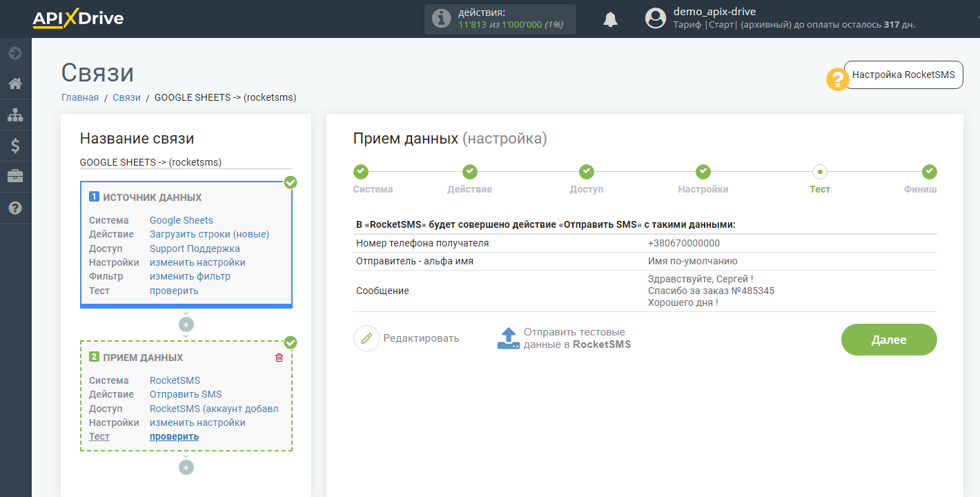Open the Связи breadcrumb link
Image resolution: width=980 pixels, height=497 pixels.
click(127, 97)
